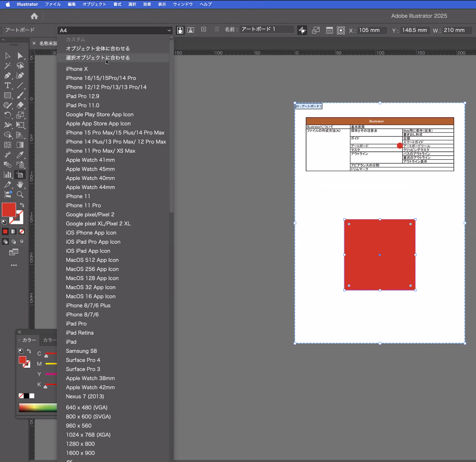Select the Pen tool in the toolbar
The image size is (476, 462).
(8, 75)
